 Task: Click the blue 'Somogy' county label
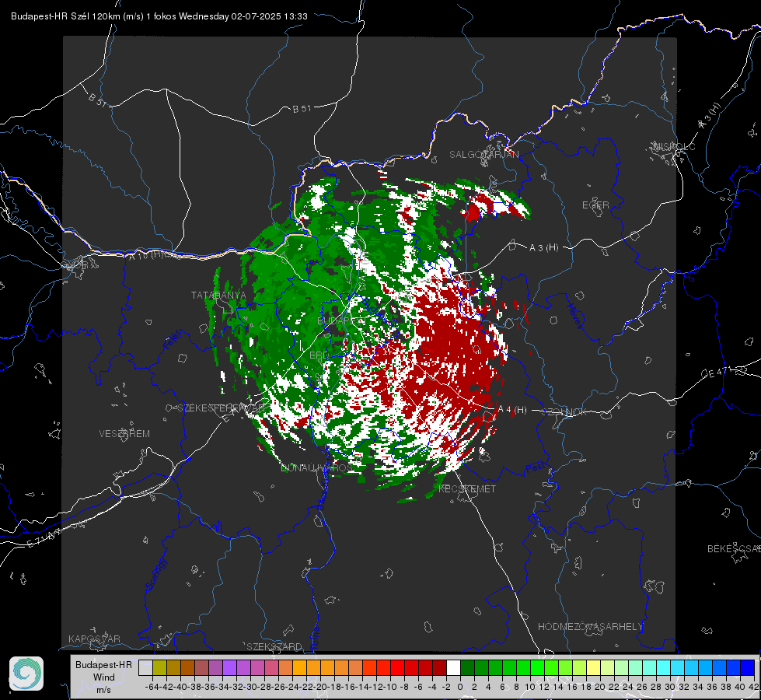tap(156, 575)
